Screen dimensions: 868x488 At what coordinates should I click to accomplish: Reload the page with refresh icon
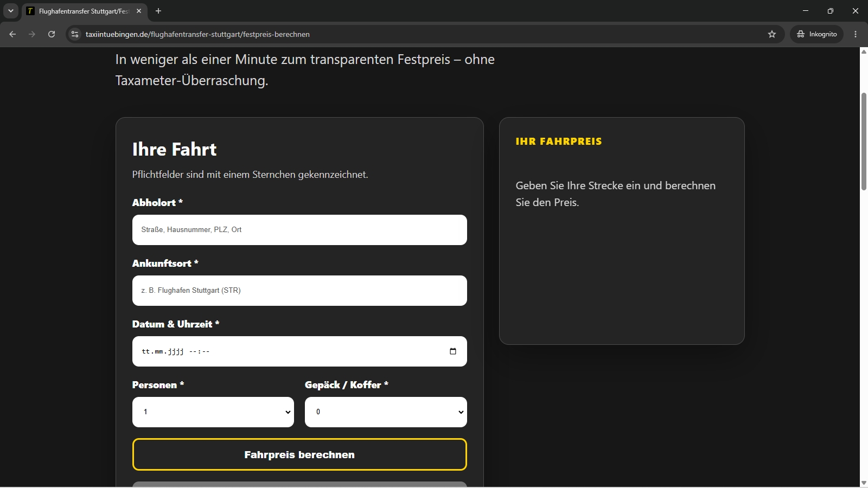52,34
